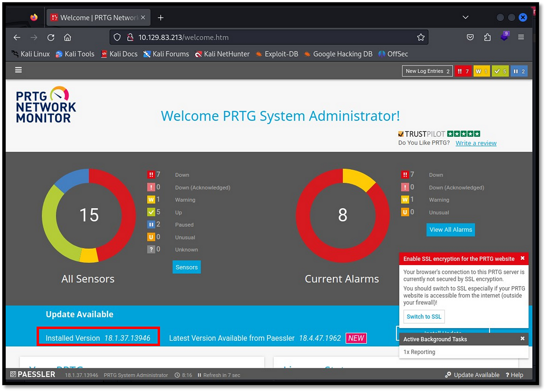Open OffSec bookmark
The image size is (546, 392).
[x=393, y=54]
